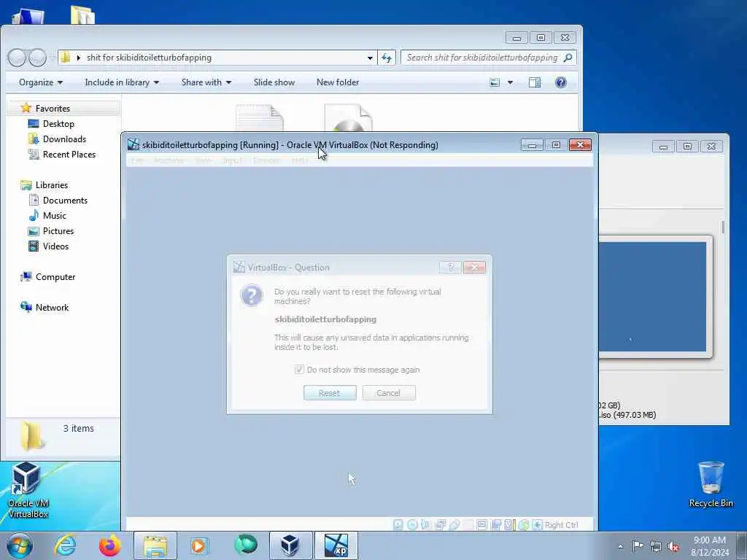Expand the view options dropdown arrow

pyautogui.click(x=510, y=82)
